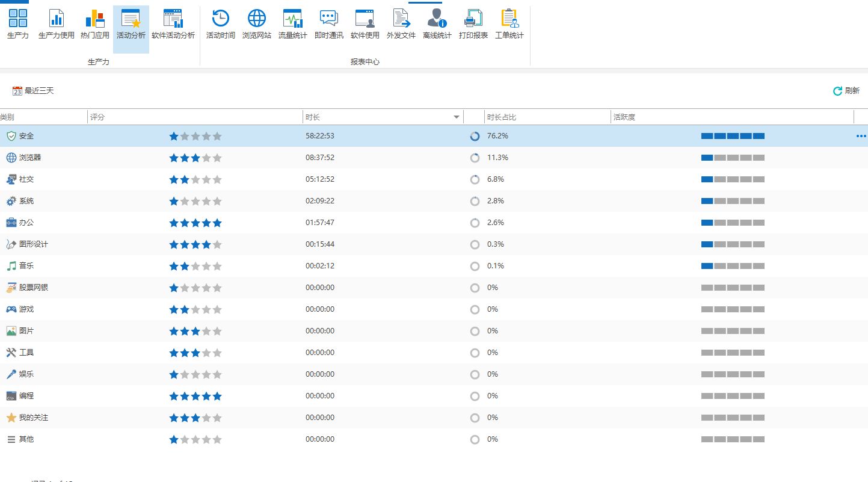The width and height of the screenshot is (868, 482).
Task: Select the 图形设计 category name
Action: point(34,244)
